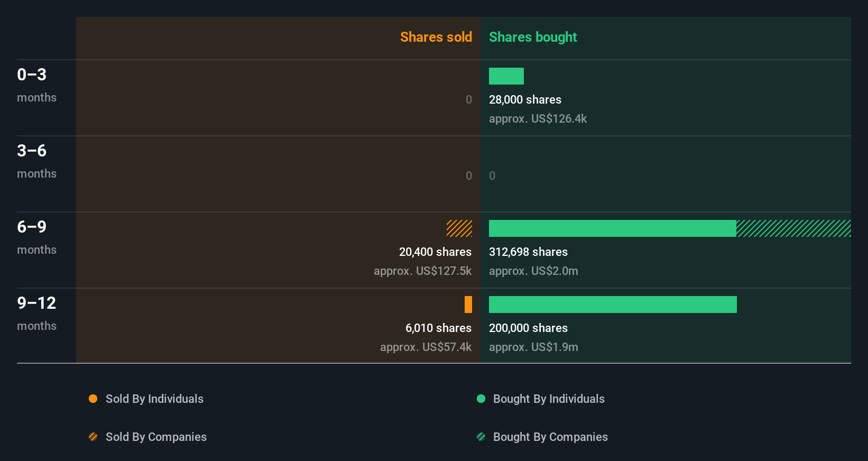868x461 pixels.
Task: Click the 0–3 months row label
Action: tap(36, 85)
